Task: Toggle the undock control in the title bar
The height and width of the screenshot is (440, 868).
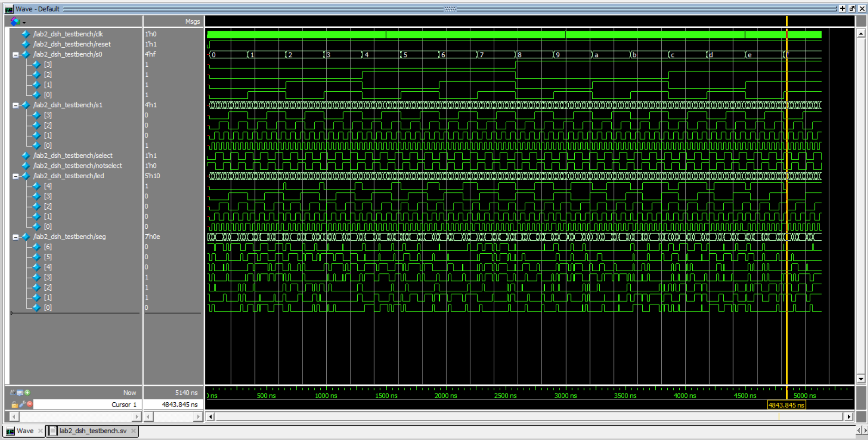Action: pyautogui.click(x=852, y=8)
